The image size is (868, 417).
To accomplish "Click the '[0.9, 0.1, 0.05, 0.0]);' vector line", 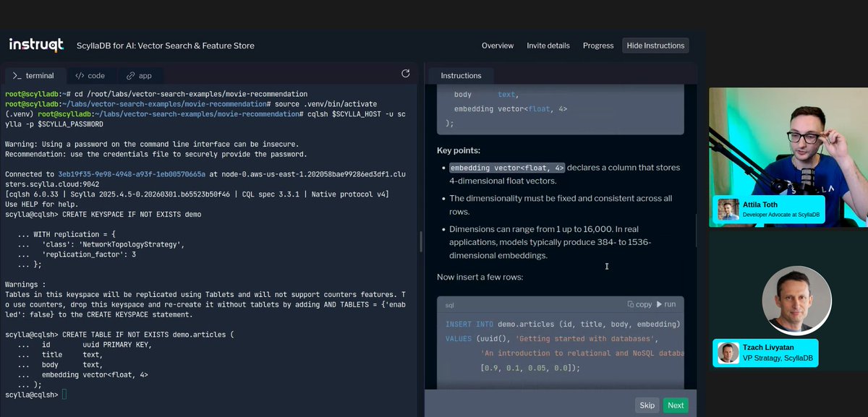I will point(530,368).
